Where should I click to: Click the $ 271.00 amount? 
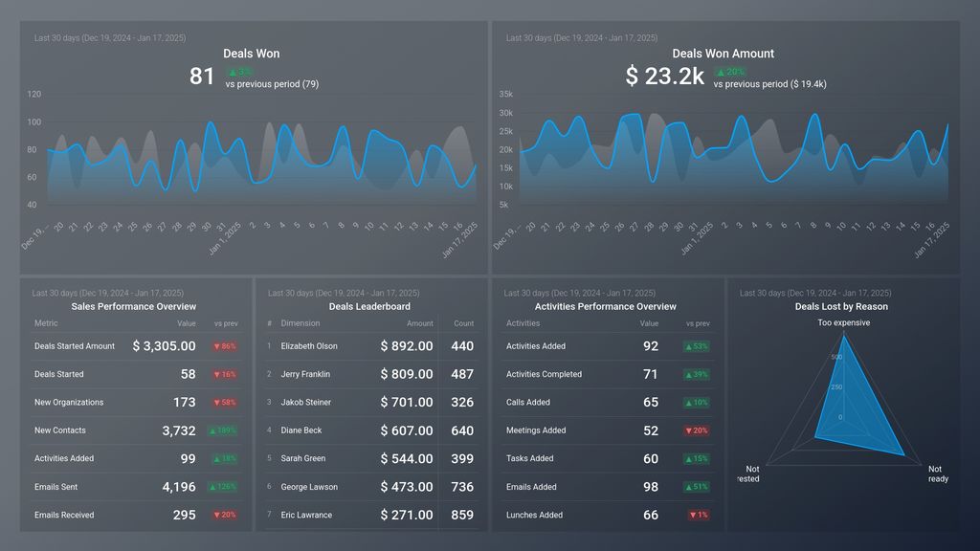point(406,515)
